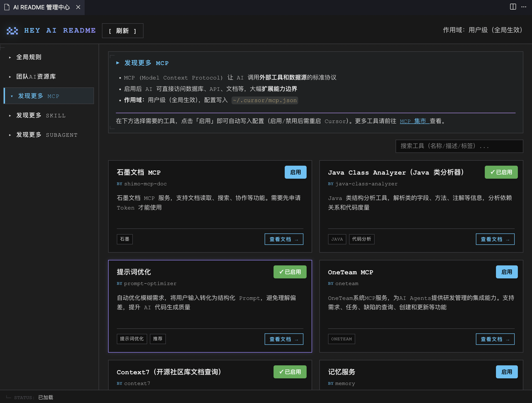Click the 记忆服务 card title
This screenshot has height=403, width=532.
pos(342,372)
